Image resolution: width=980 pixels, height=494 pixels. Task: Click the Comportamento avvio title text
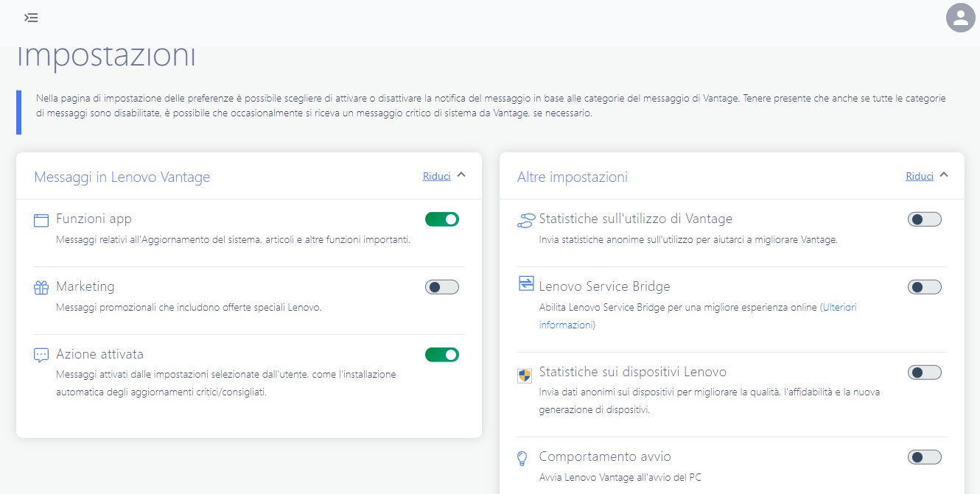pyautogui.click(x=605, y=456)
